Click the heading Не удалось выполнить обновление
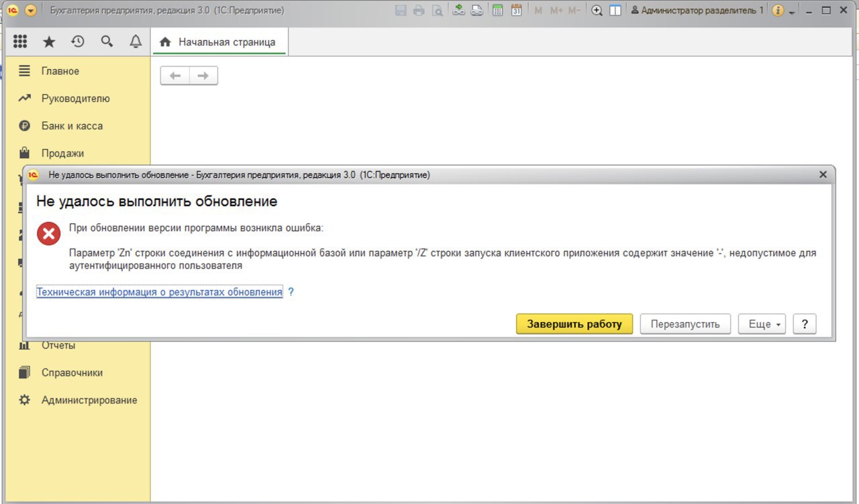This screenshot has width=859, height=504. click(x=156, y=201)
